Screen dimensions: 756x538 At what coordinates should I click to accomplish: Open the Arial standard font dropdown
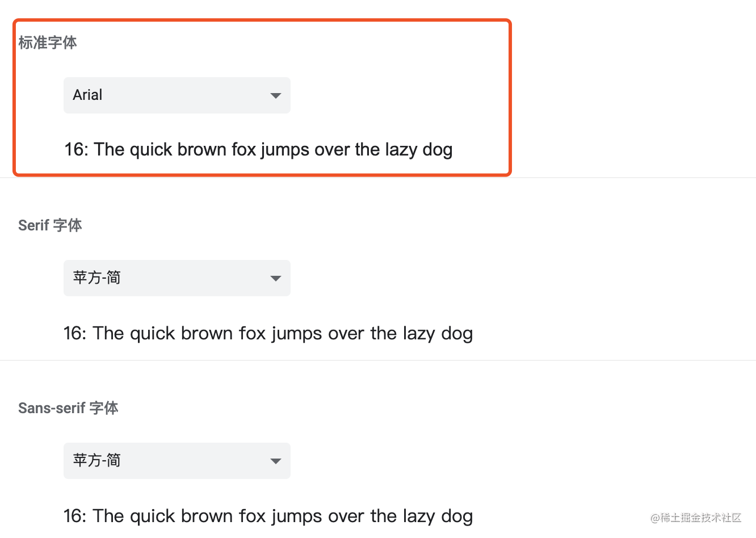click(177, 95)
